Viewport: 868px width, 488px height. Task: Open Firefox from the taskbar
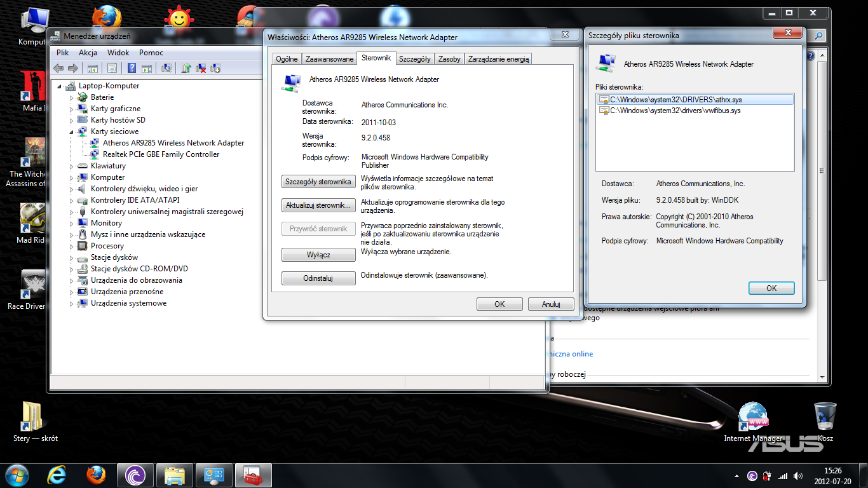tap(96, 475)
